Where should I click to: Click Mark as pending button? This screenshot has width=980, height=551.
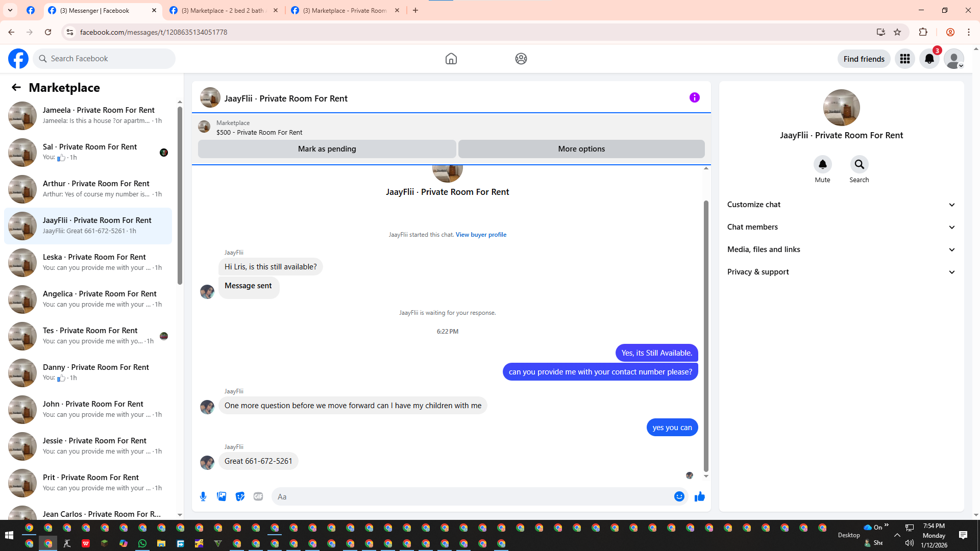click(x=327, y=149)
